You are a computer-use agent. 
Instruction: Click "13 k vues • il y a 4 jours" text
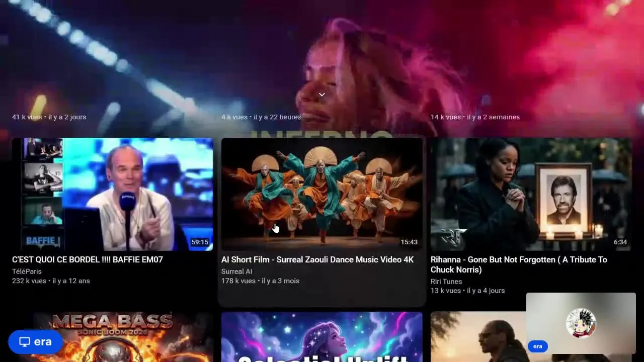468,291
